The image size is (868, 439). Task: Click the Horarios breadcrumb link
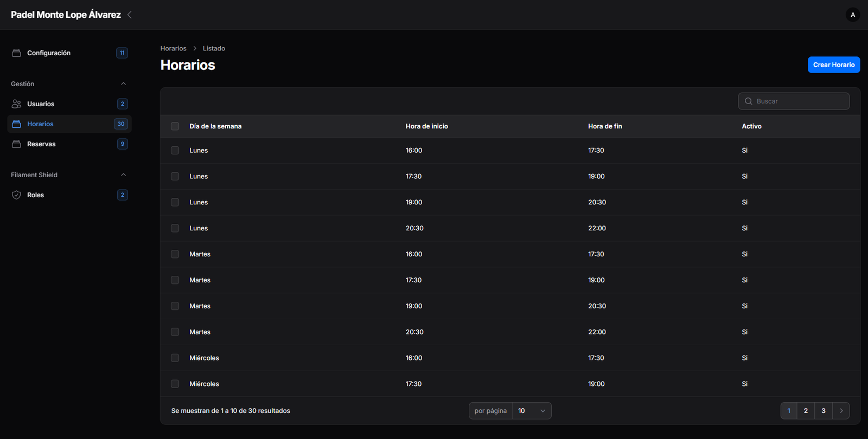pos(173,49)
